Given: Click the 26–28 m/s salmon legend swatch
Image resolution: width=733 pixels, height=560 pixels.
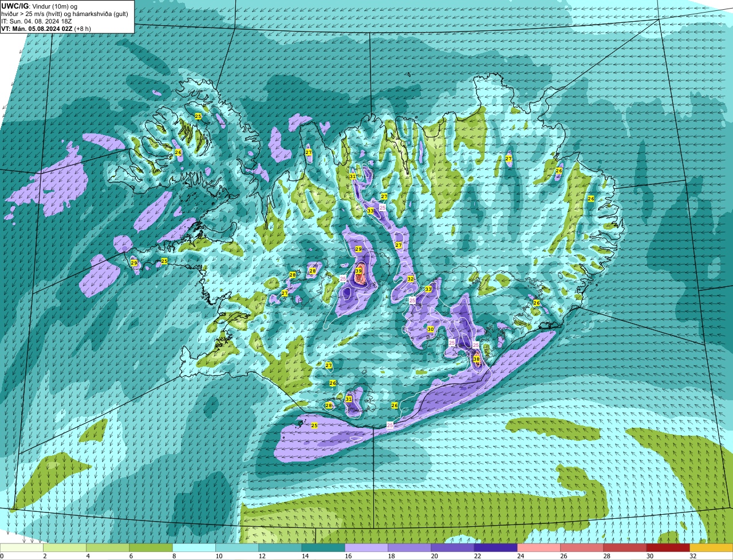Looking at the screenshot, I should (582, 548).
